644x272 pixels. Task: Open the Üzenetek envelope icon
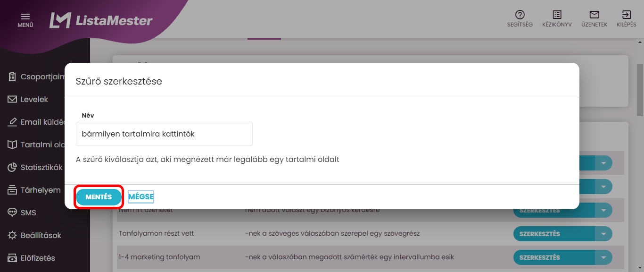[x=594, y=15]
